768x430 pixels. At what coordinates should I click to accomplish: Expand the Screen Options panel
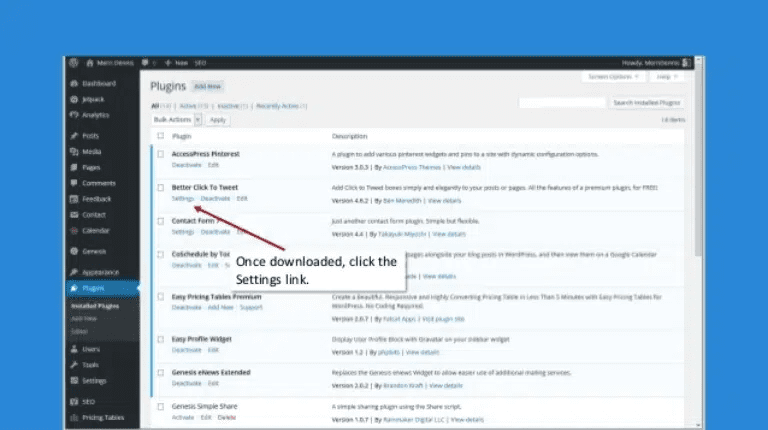tap(613, 76)
